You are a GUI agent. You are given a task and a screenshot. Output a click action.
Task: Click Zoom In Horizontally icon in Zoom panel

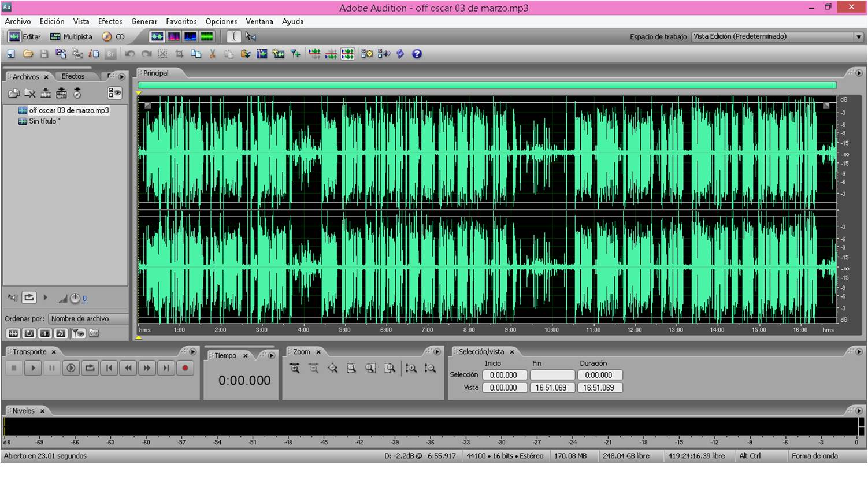[x=295, y=368]
